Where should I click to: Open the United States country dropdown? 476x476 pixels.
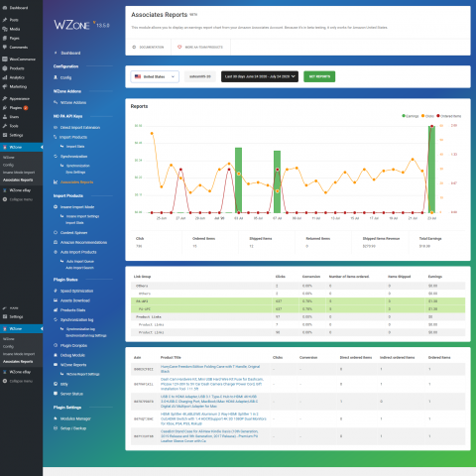pyautogui.click(x=155, y=76)
